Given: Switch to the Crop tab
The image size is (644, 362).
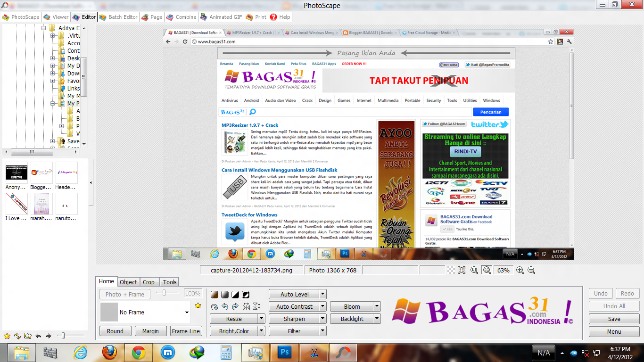Looking at the screenshot, I should [149, 282].
